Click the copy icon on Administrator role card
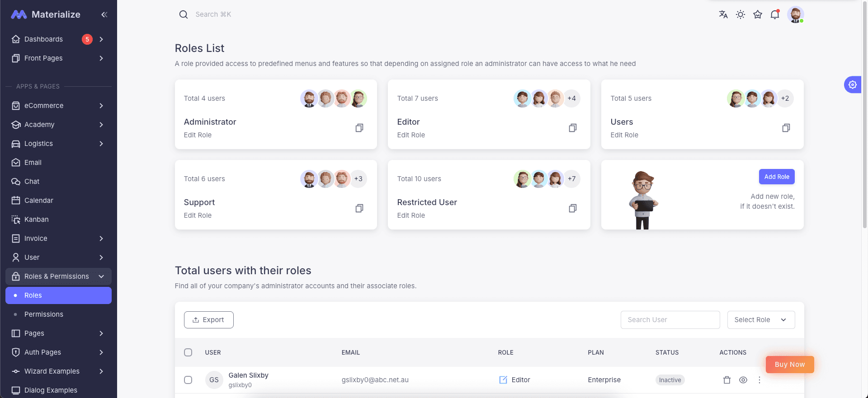Viewport: 868px width, 398px height. coord(359,128)
